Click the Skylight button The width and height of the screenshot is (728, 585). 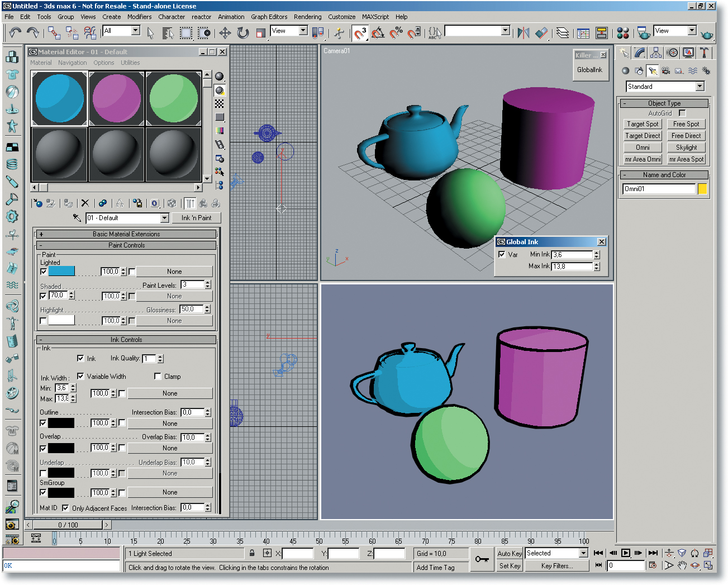click(x=686, y=148)
